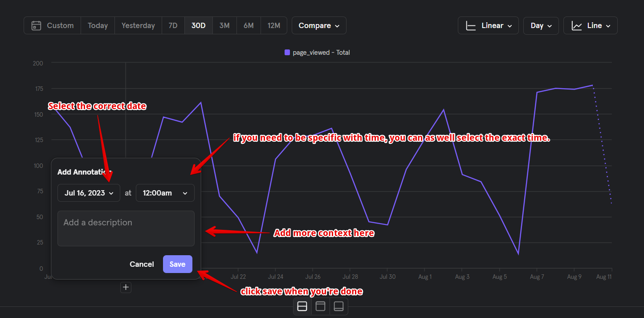Open the Jul 16, 2023 date dropdown
The height and width of the screenshot is (318, 644).
[x=89, y=193]
